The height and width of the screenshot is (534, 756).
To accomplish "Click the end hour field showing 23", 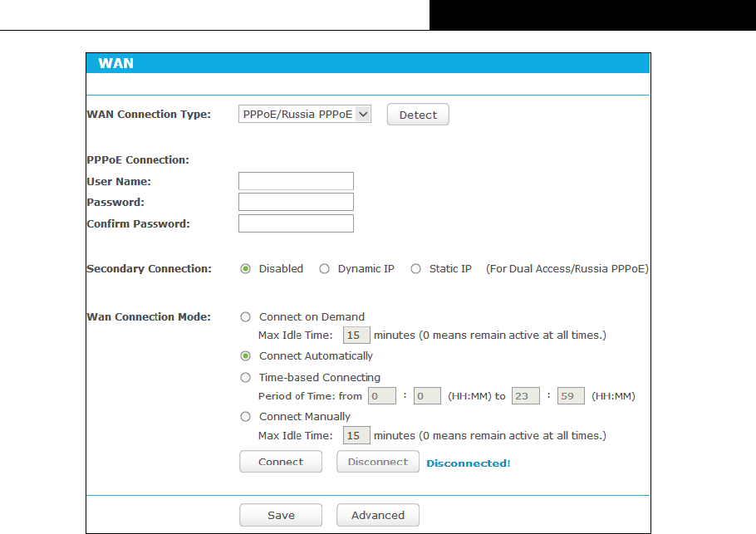I will click(x=526, y=395).
